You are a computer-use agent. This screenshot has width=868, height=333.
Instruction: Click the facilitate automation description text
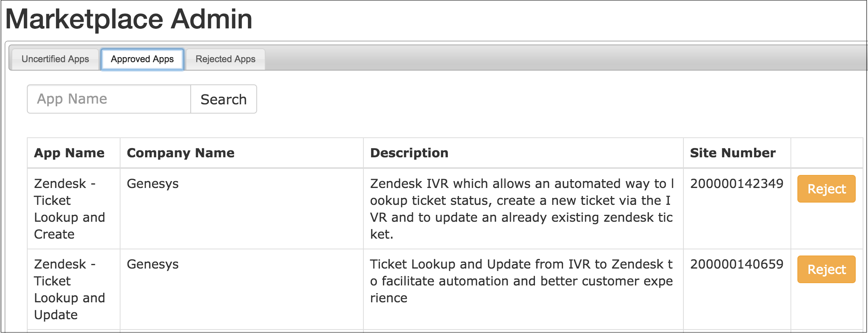pyautogui.click(x=521, y=281)
